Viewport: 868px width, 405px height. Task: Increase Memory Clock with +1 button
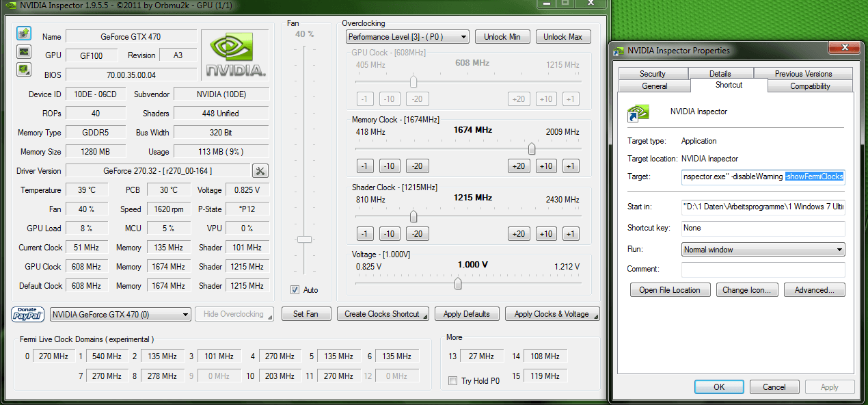(571, 166)
